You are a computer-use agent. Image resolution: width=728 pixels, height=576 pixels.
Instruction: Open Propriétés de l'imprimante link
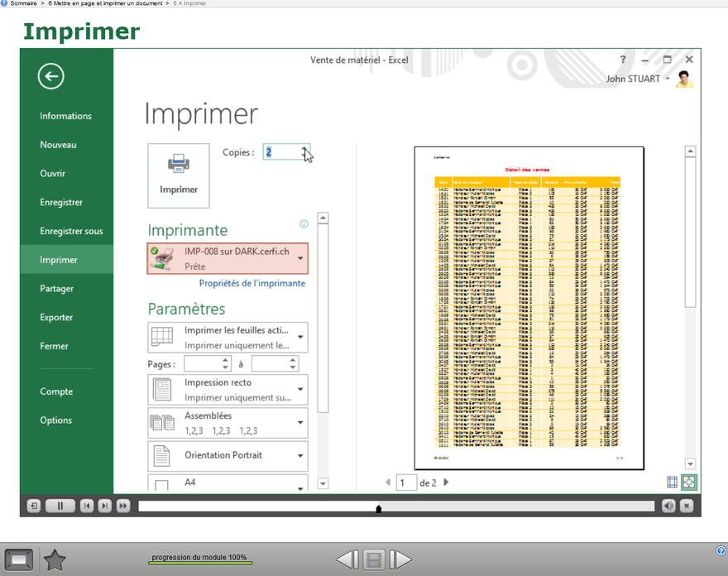point(251,283)
